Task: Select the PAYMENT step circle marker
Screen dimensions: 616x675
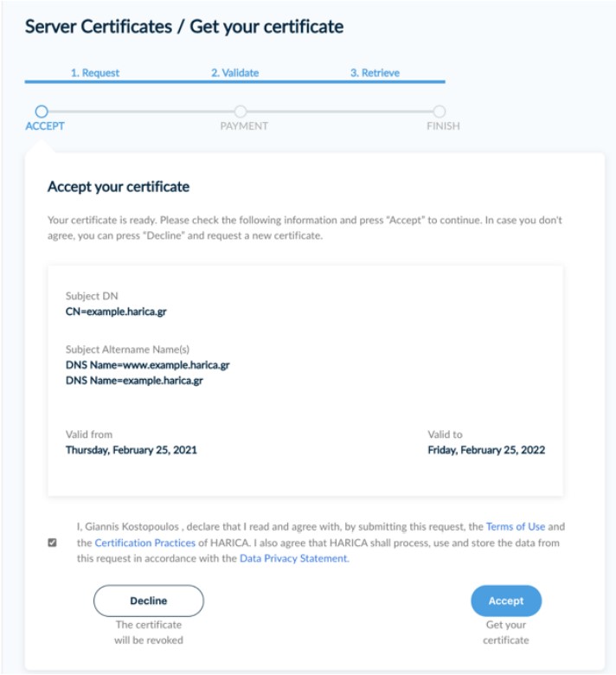Action: point(241,111)
